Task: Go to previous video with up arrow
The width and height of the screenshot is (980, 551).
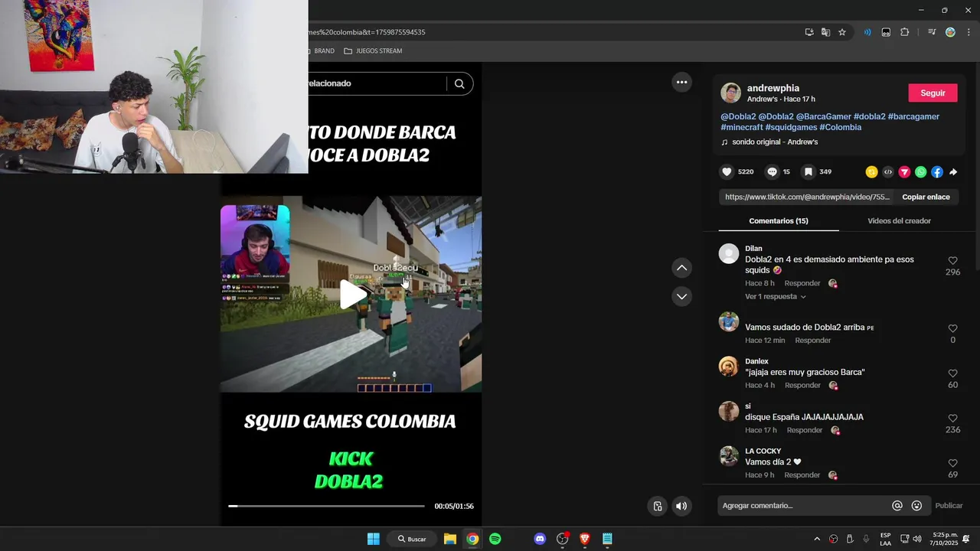Action: pyautogui.click(x=681, y=268)
